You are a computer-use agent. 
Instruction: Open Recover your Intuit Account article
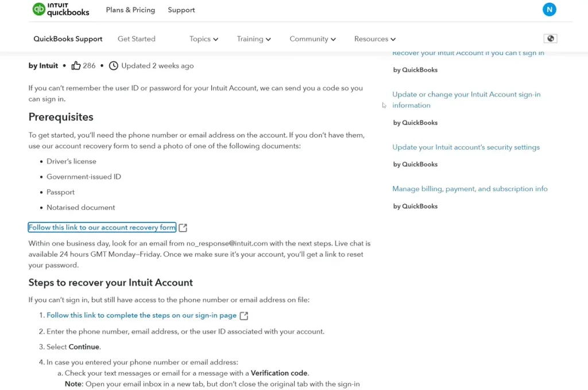(468, 53)
